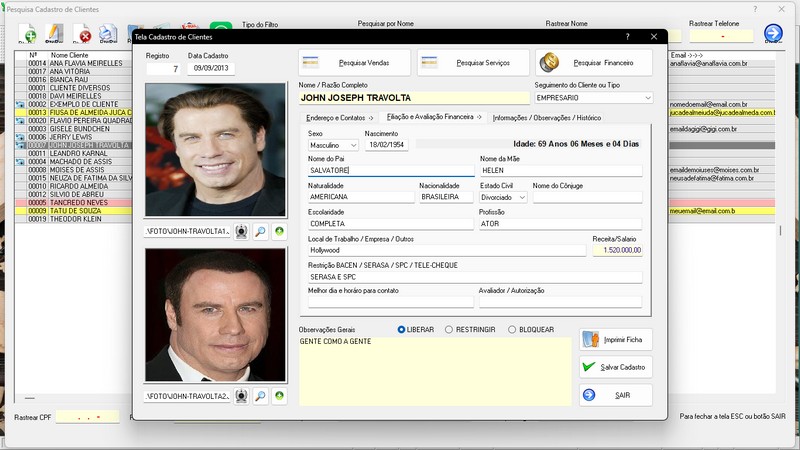Browse file with magnifier for JOHN-TRAVOLTA1 photo
Viewport: 800px width, 450px height.
point(260,232)
